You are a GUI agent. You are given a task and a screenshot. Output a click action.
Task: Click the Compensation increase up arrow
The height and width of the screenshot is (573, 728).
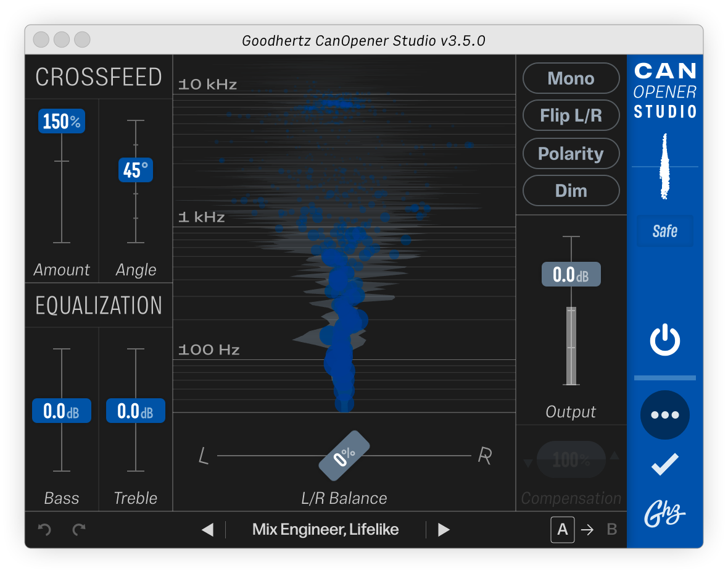[x=614, y=455]
